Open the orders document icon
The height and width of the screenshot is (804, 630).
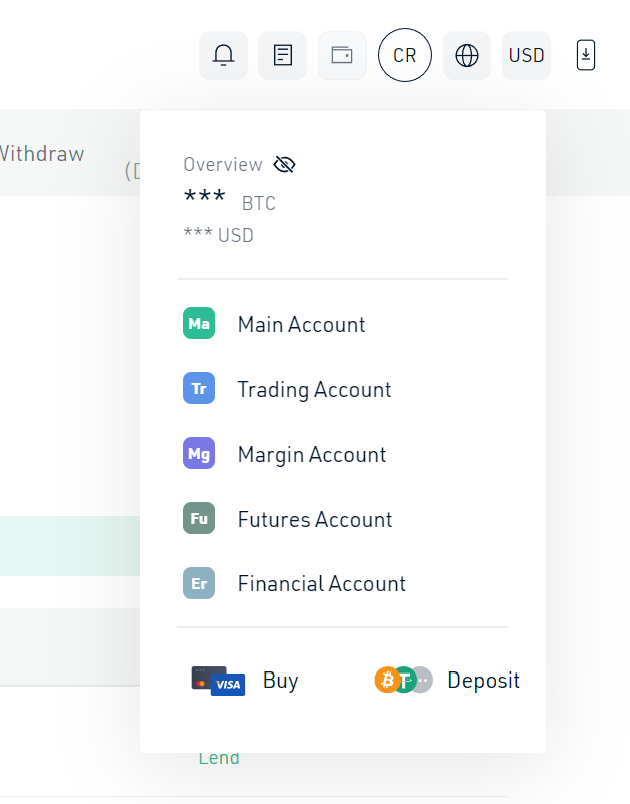click(x=282, y=55)
